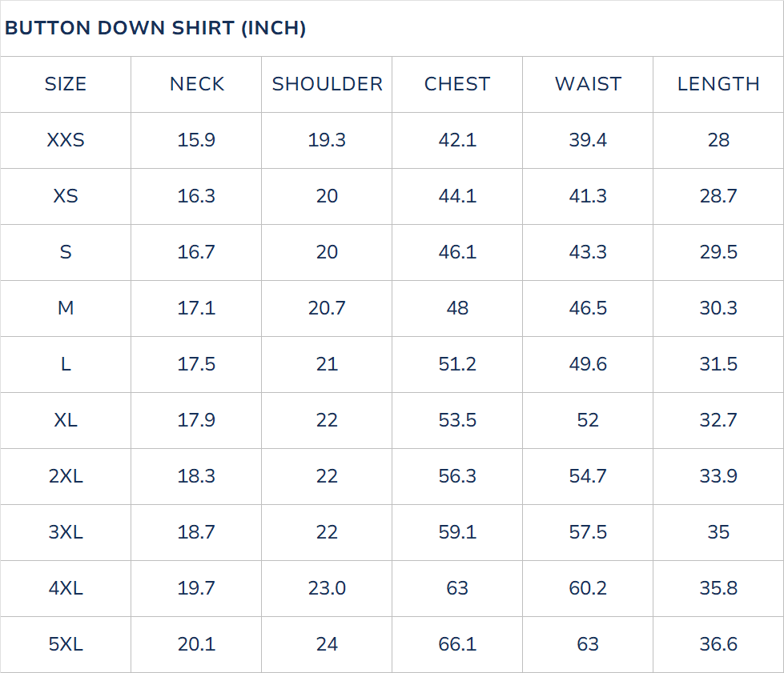Image resolution: width=784 pixels, height=673 pixels.
Task: Select length value 36.6 in 5XL row
Action: 718,644
